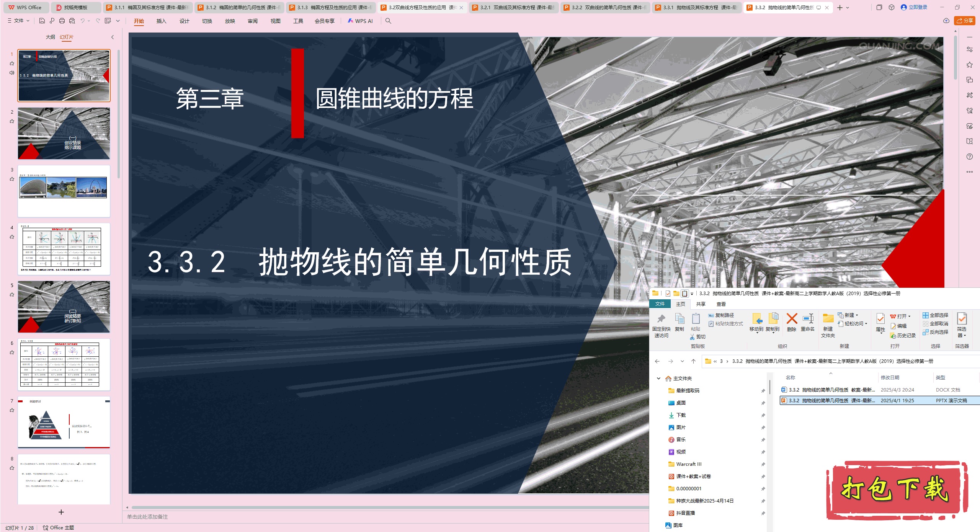This screenshot has height=532, width=980.
Task: Select the DOCX 教案 file in Explorer
Action: tap(879, 390)
